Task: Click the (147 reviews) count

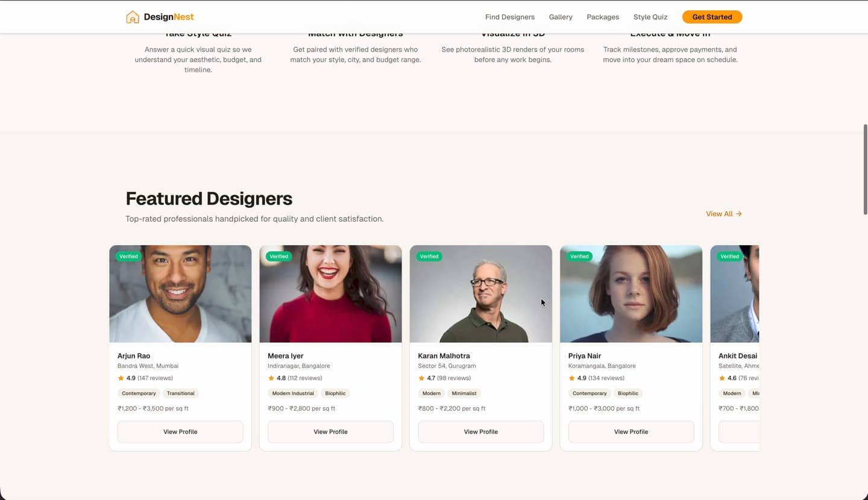Action: 155,378
